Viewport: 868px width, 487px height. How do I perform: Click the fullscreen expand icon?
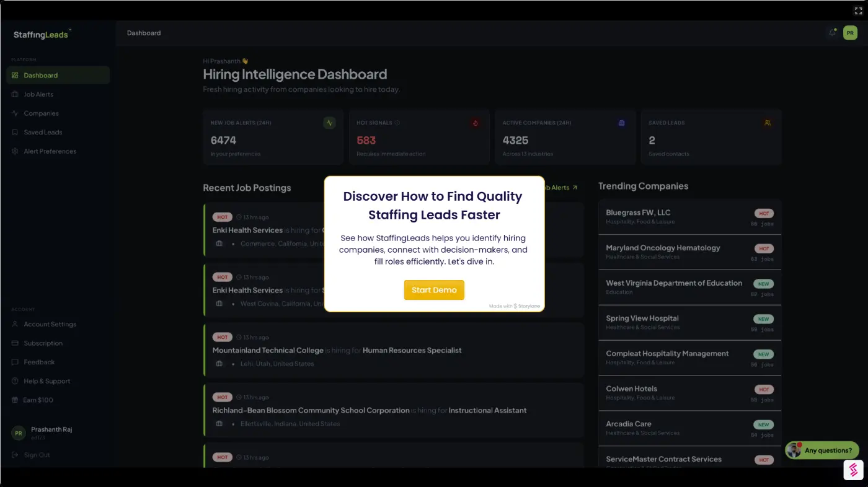click(x=858, y=11)
